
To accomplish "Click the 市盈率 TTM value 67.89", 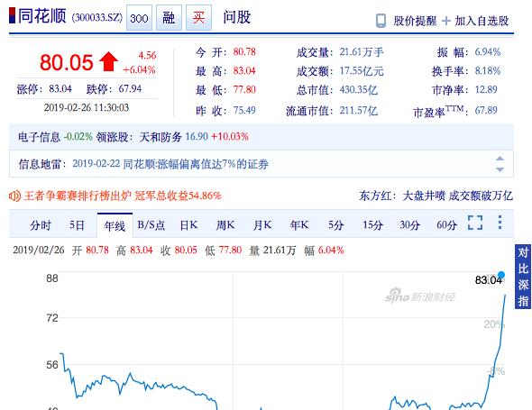I will coord(486,110).
